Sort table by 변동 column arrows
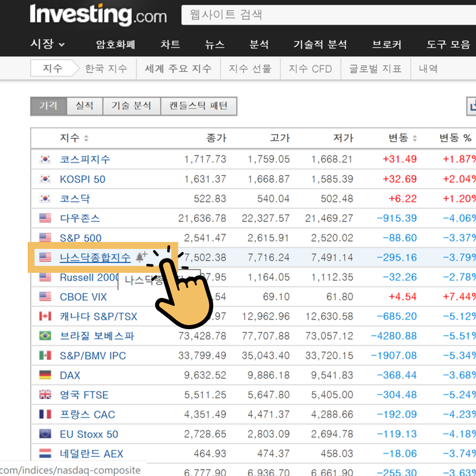This screenshot has width=476, height=476. 415,138
